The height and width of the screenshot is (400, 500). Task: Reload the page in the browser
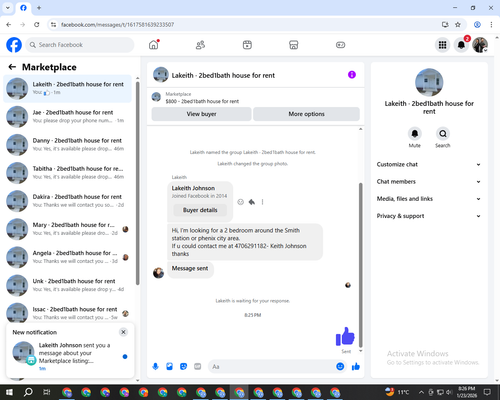click(x=37, y=25)
